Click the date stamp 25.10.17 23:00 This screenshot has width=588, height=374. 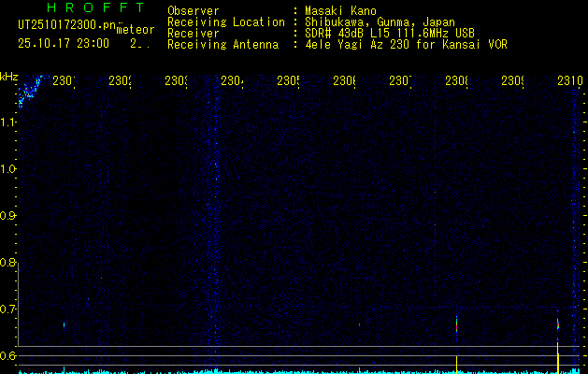64,44
